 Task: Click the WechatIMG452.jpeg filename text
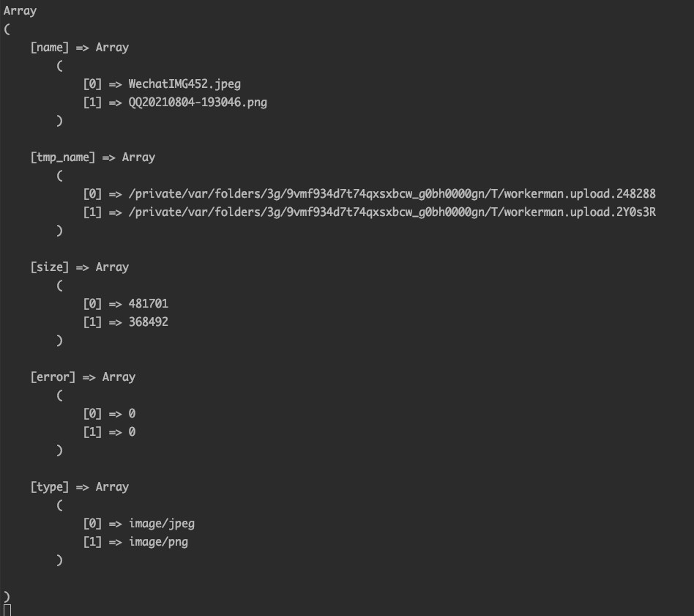tap(184, 84)
